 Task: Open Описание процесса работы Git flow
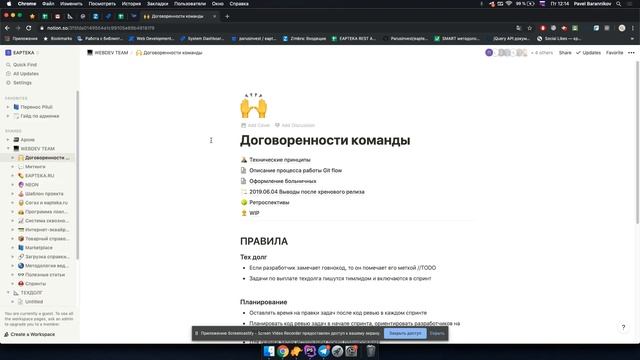point(296,170)
